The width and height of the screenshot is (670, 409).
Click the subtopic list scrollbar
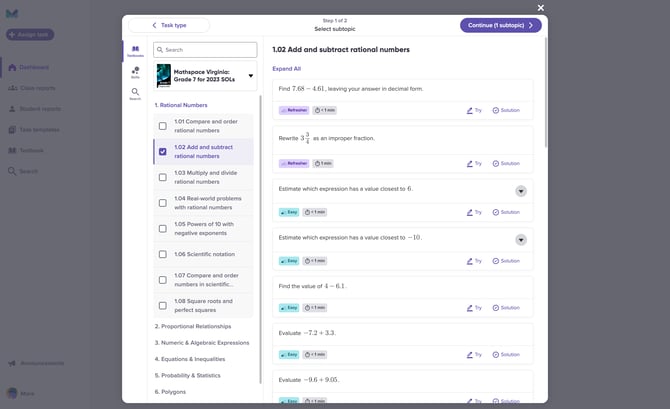click(x=260, y=239)
